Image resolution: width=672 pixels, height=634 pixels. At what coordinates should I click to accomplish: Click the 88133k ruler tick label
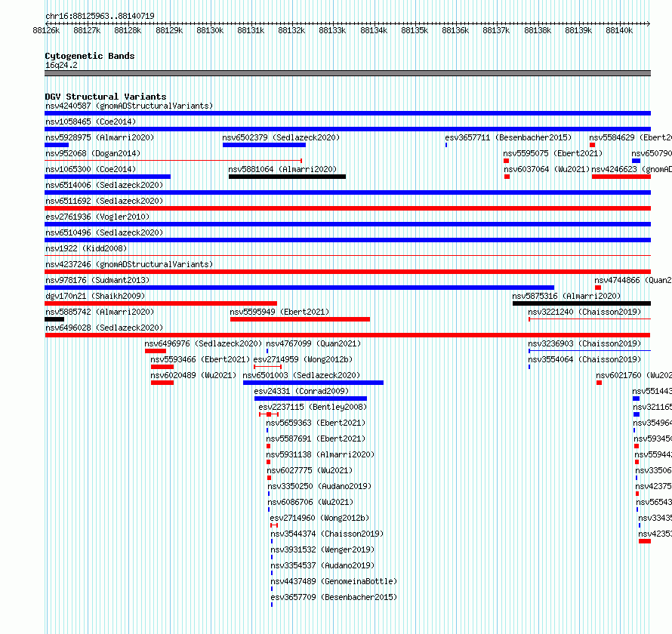pyautogui.click(x=332, y=30)
